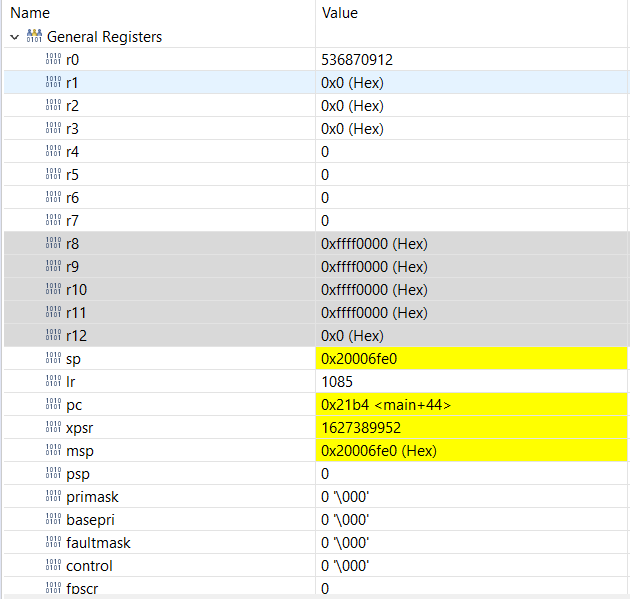Select the sp register name
Screen dimensions: 630x599
click(74, 360)
